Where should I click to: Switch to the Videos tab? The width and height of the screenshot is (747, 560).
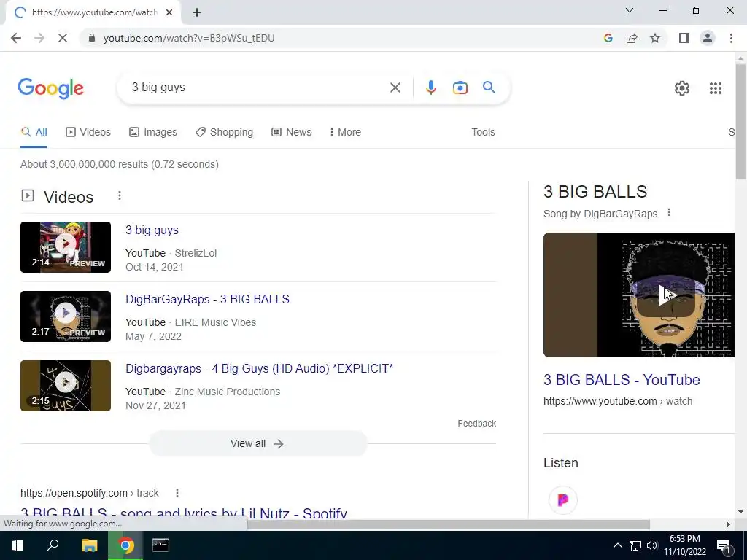88,132
